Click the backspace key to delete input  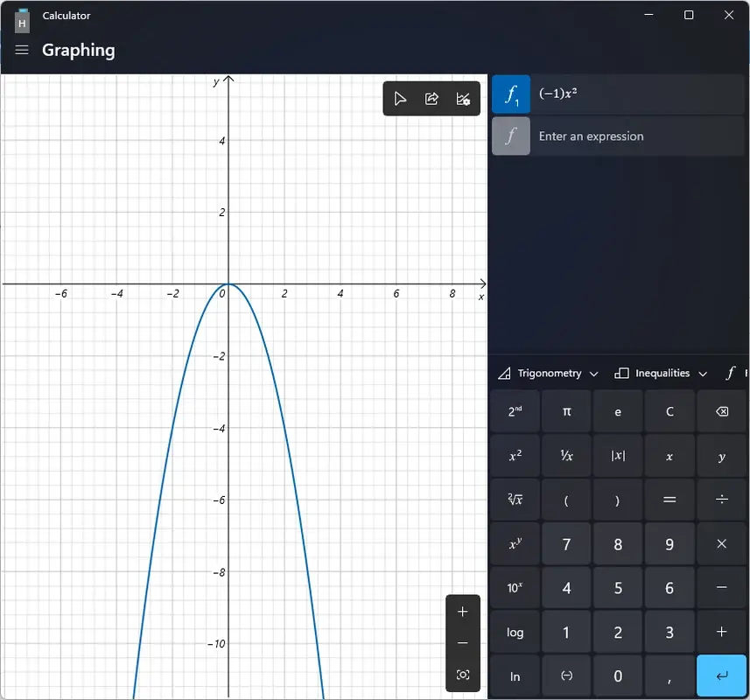point(722,411)
